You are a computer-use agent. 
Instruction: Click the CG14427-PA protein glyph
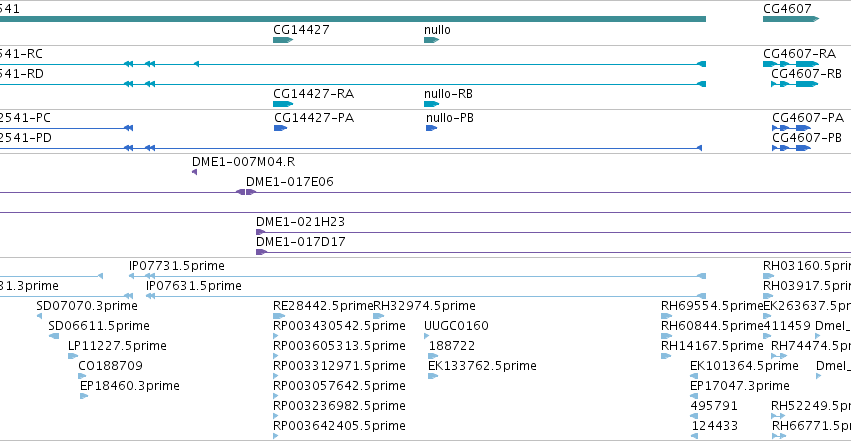(x=280, y=128)
